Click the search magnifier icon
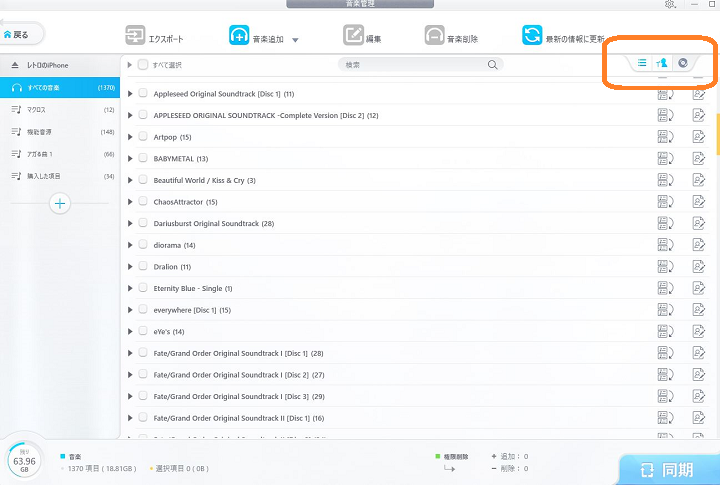Screen dimensions: 720x485 coord(492,65)
